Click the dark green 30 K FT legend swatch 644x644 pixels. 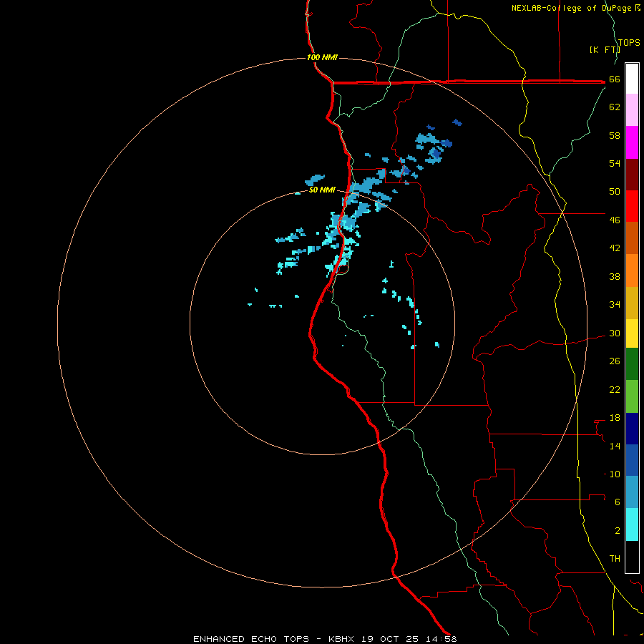click(632, 364)
